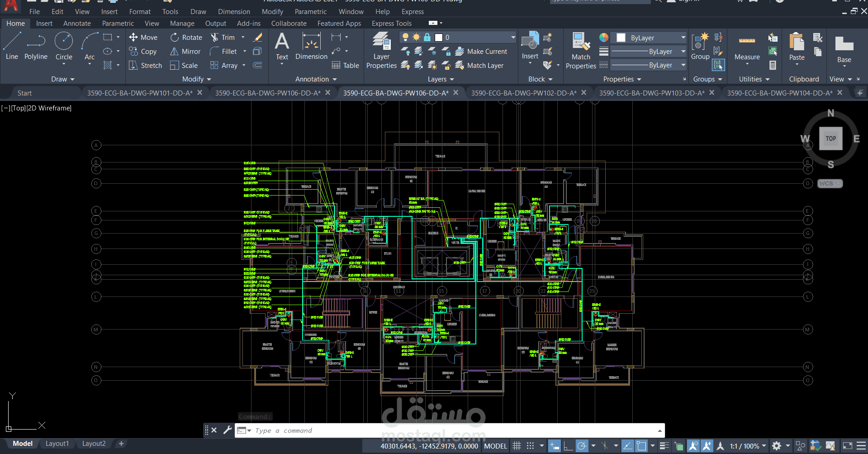Click the Scale tool
The width and height of the screenshot is (868, 454).
click(x=184, y=66)
